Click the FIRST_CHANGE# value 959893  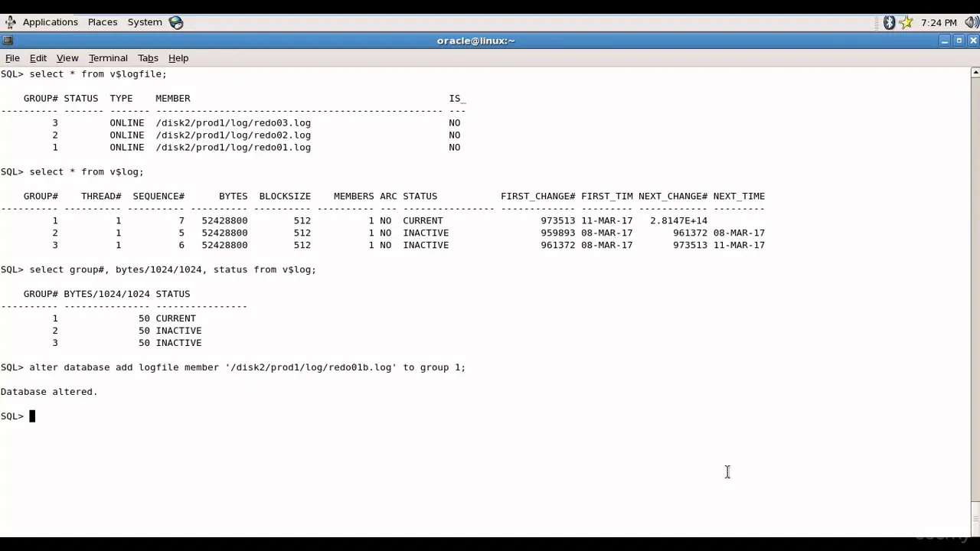click(x=557, y=233)
